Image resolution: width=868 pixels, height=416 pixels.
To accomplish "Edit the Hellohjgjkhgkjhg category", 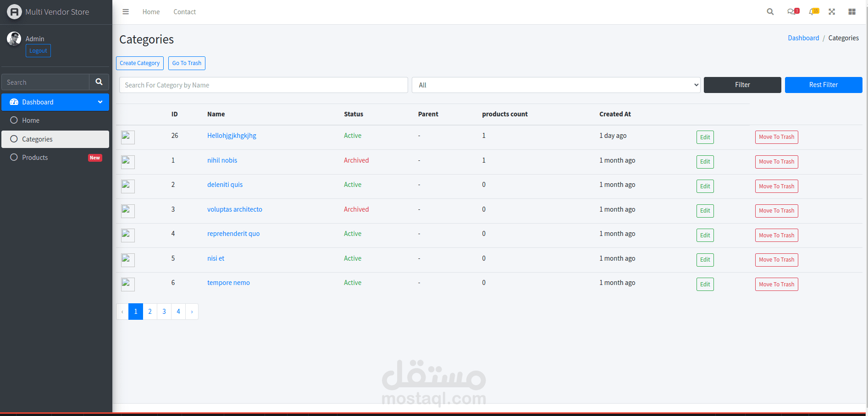I will pyautogui.click(x=705, y=137).
